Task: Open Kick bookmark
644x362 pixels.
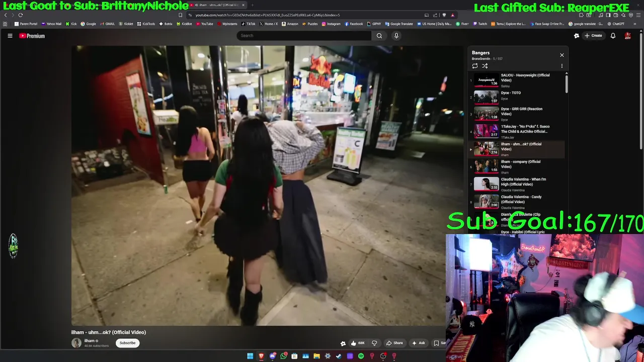Action: (x=71, y=24)
